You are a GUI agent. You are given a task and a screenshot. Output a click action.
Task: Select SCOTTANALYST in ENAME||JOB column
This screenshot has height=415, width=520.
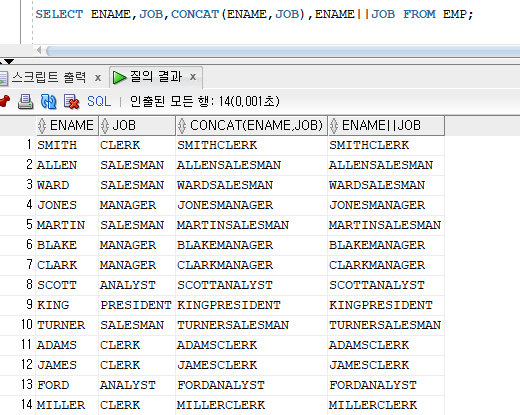[386, 285]
